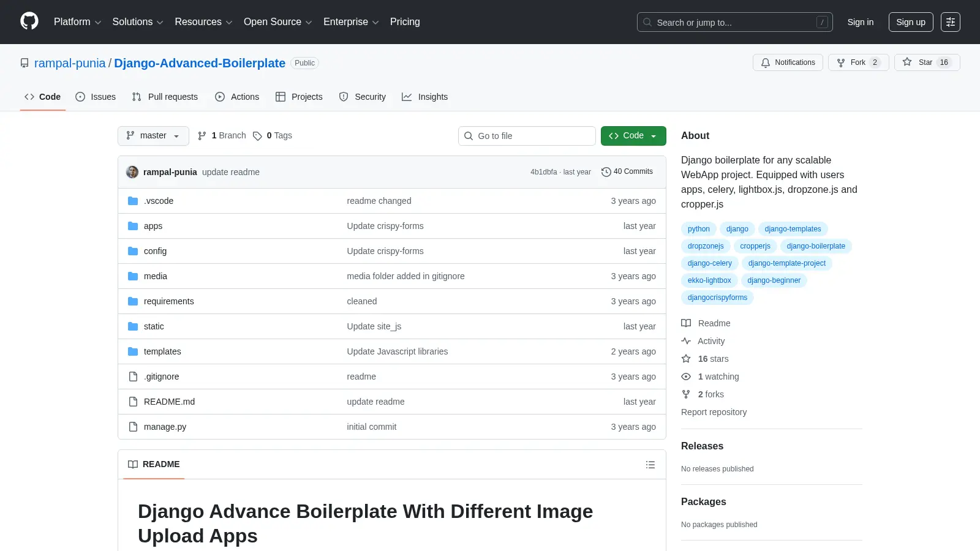Open the Django-Advanced-Boilerplate repo title link

pos(200,63)
